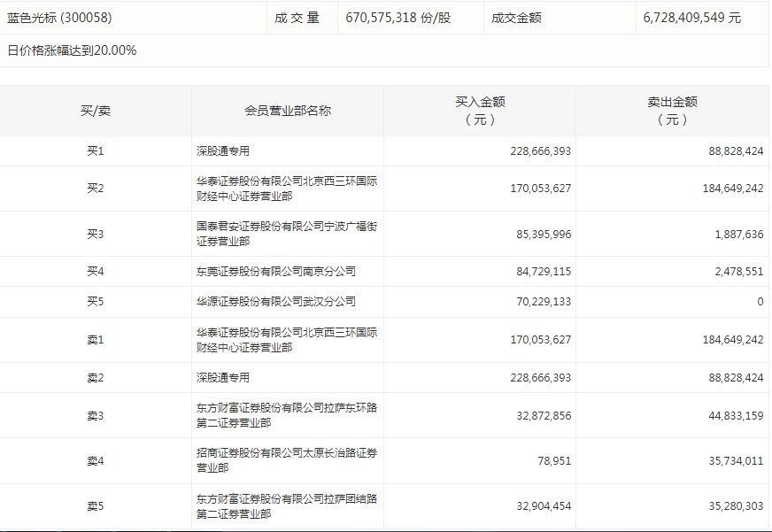Viewport: 772px width, 532px height.
Task: Select the 成交金额 label cell
Action: (512, 18)
